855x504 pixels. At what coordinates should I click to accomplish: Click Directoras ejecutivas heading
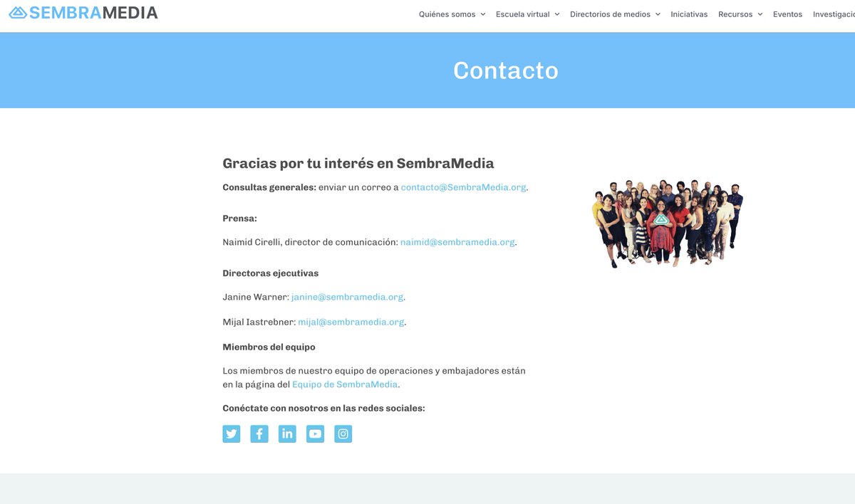pyautogui.click(x=271, y=273)
